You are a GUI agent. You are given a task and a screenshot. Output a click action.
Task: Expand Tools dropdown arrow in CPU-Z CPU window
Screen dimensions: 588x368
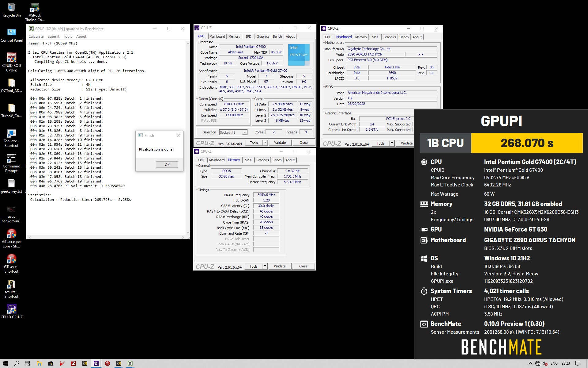click(x=265, y=143)
